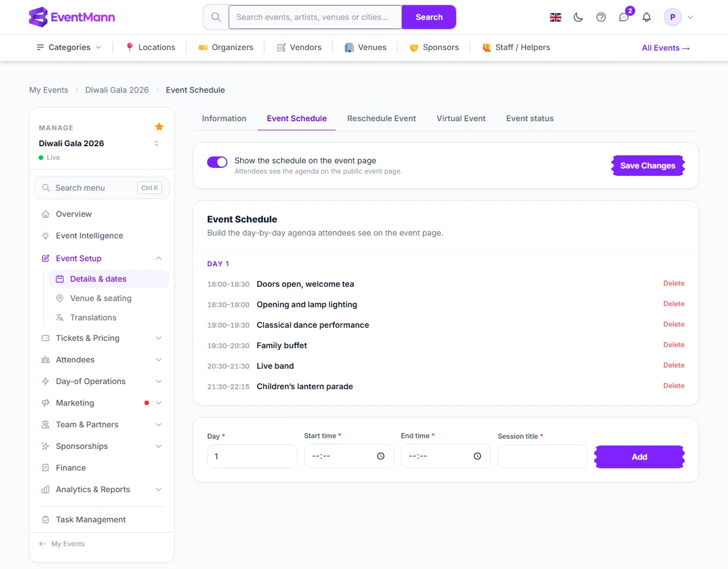Click the magnifier icon in top search bar
728x569 pixels.
[x=216, y=17]
